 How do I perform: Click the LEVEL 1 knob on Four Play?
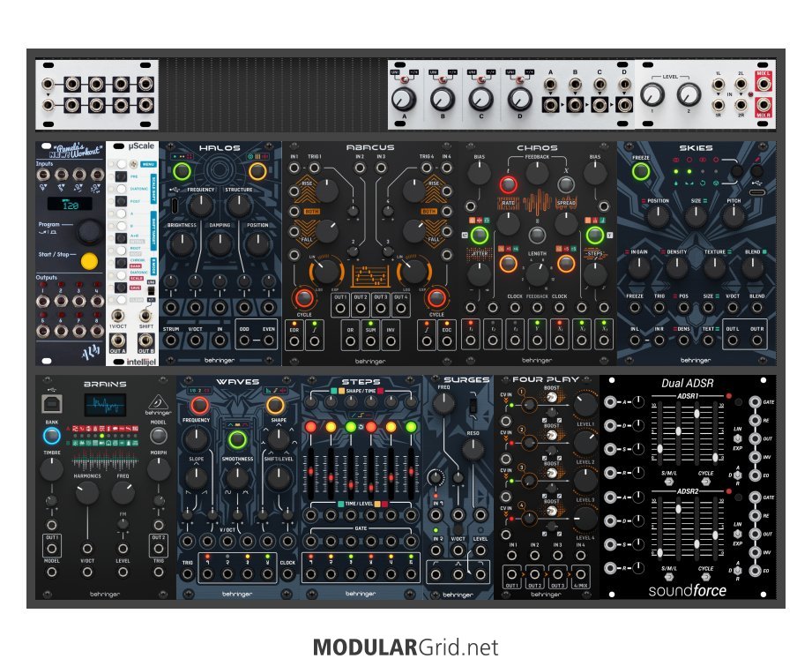click(585, 405)
